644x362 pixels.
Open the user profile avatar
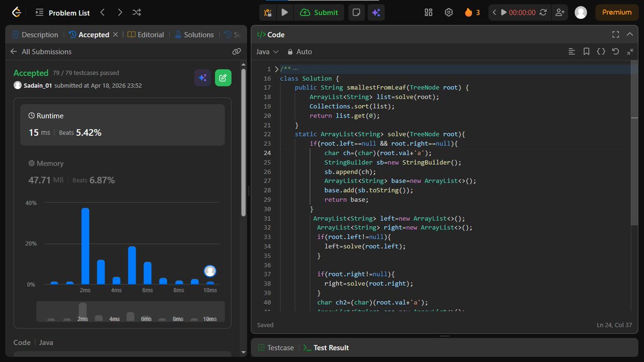581,12
